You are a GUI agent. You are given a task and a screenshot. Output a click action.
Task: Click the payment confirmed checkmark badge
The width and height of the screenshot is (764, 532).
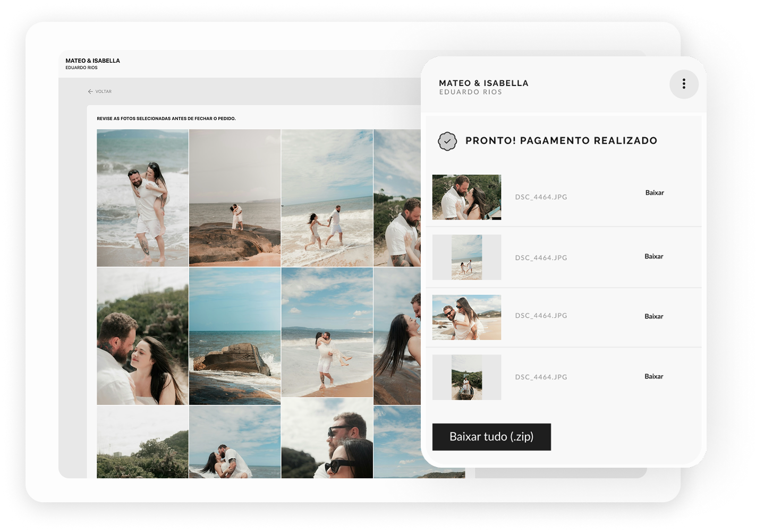tap(447, 141)
